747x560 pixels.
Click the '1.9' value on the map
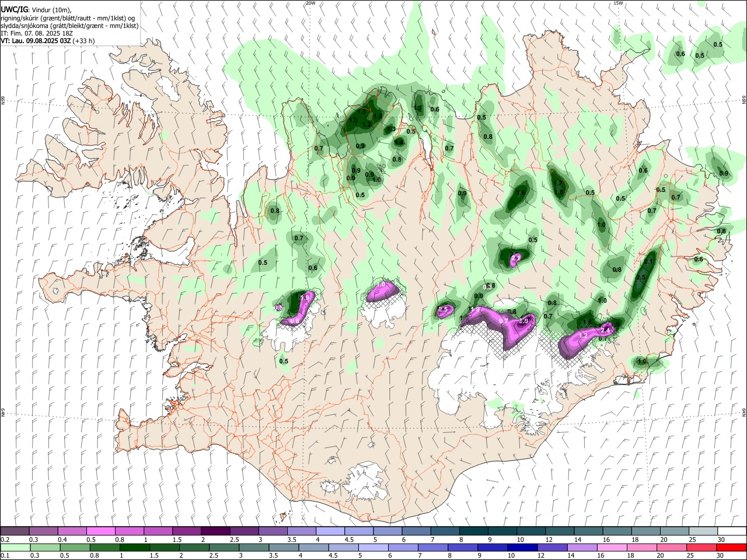click(304, 297)
